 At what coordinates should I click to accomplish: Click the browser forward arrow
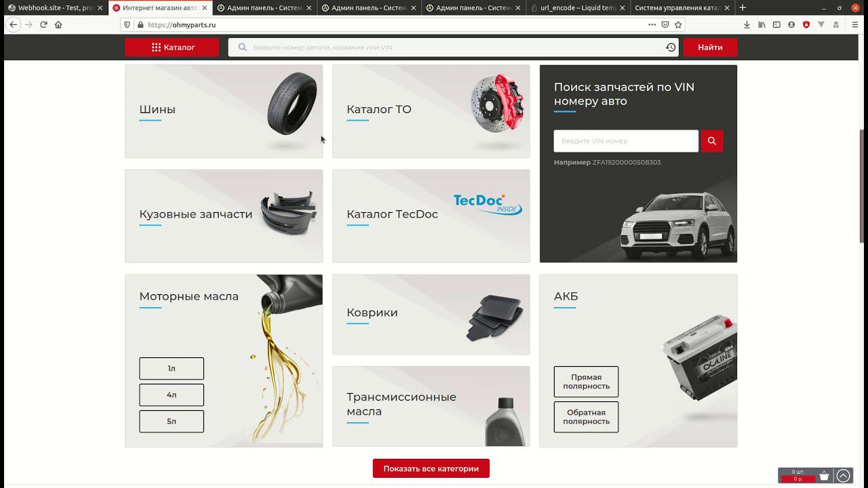(x=28, y=24)
